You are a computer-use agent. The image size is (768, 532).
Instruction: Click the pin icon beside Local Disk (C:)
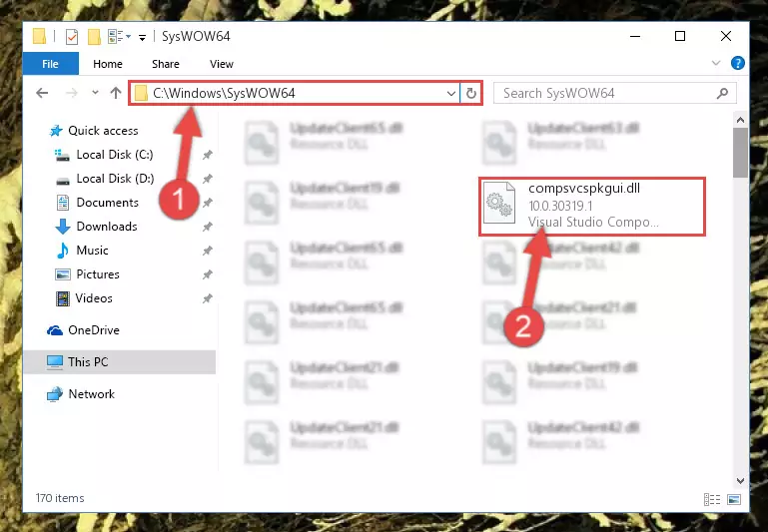[x=207, y=155]
